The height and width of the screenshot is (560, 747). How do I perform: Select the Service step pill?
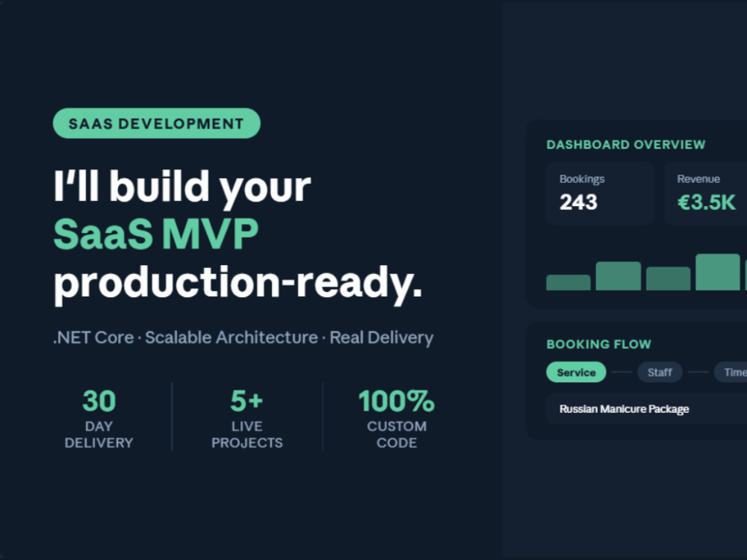pos(576,372)
